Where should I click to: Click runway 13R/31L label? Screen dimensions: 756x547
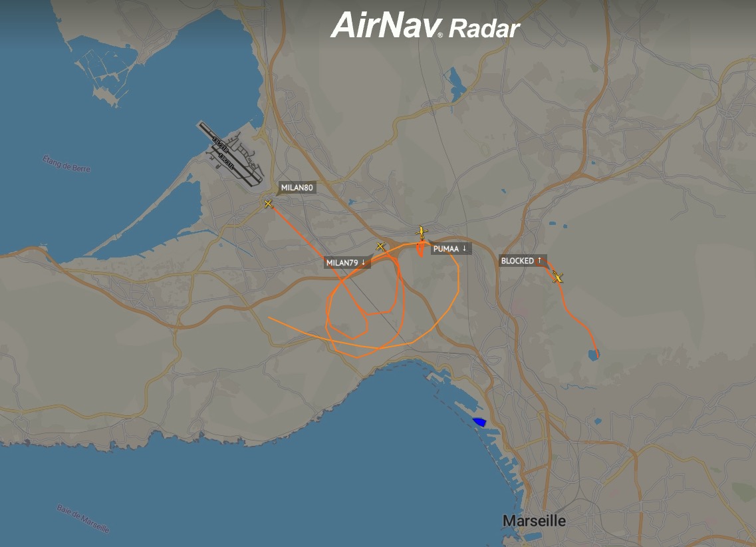(x=225, y=160)
